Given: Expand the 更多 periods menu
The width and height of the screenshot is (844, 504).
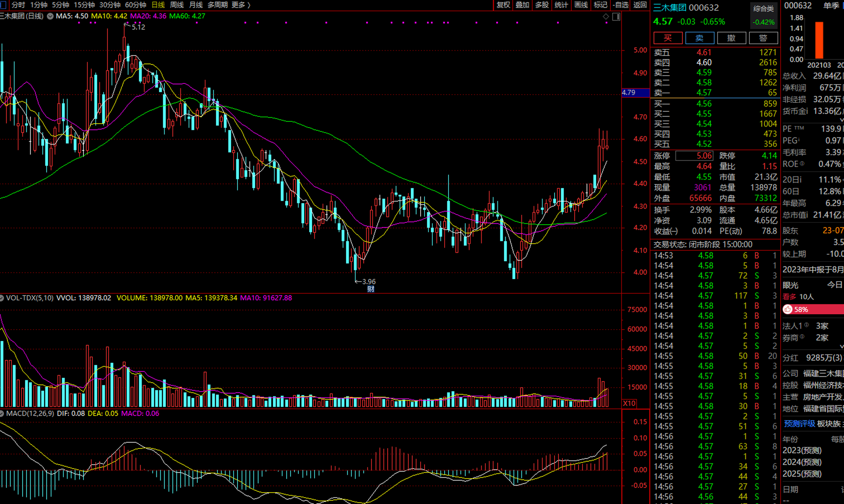Looking at the screenshot, I should click(241, 5).
